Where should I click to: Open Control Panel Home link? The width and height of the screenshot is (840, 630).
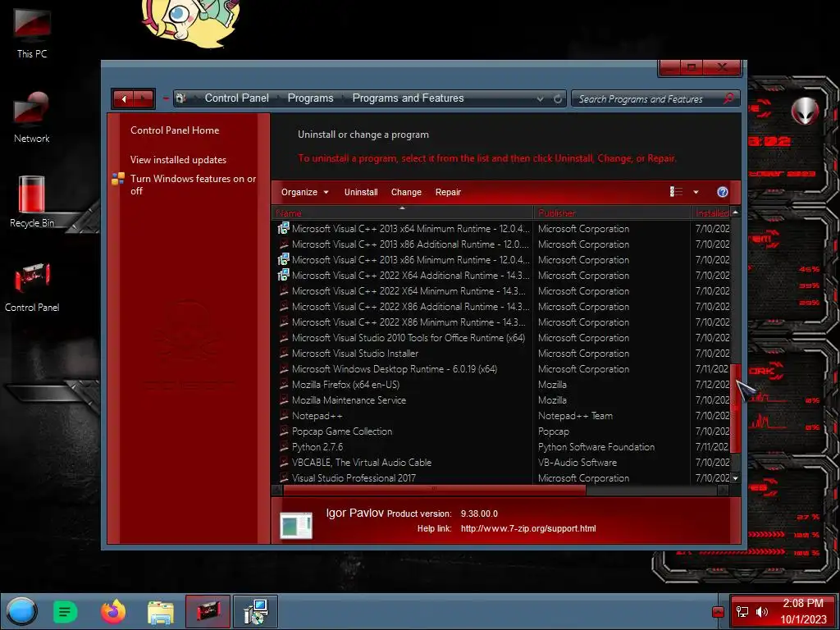pos(175,130)
